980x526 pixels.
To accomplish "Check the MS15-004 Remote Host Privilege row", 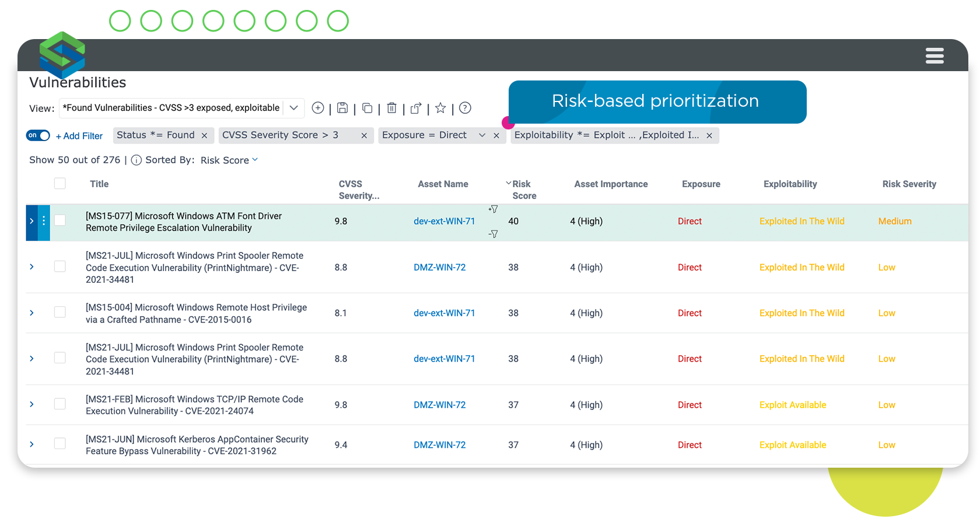I will coord(60,312).
